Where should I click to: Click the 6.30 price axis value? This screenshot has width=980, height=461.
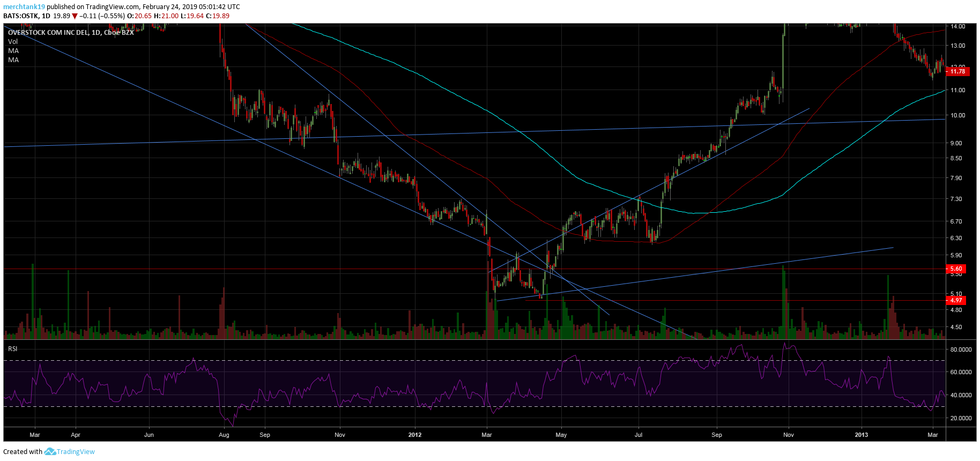(956, 238)
